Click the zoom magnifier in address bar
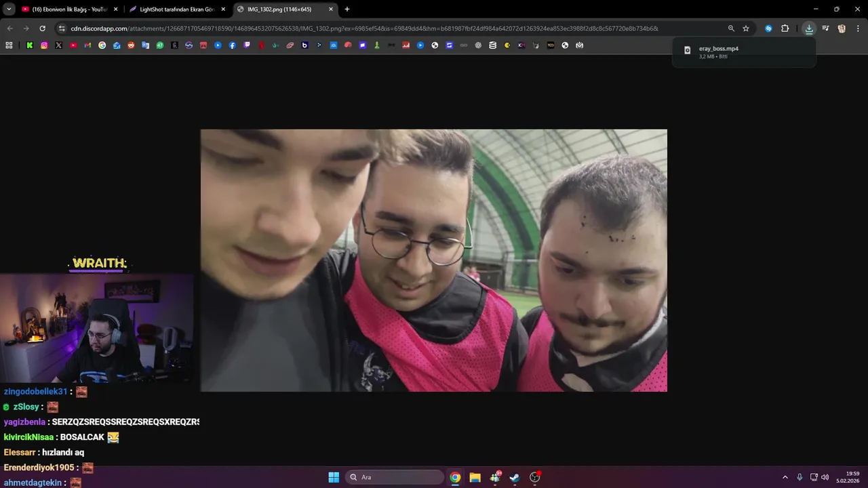 (x=731, y=28)
